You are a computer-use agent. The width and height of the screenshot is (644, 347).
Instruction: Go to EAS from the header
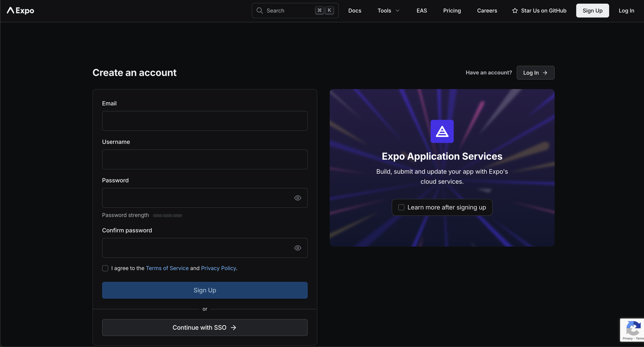422,11
